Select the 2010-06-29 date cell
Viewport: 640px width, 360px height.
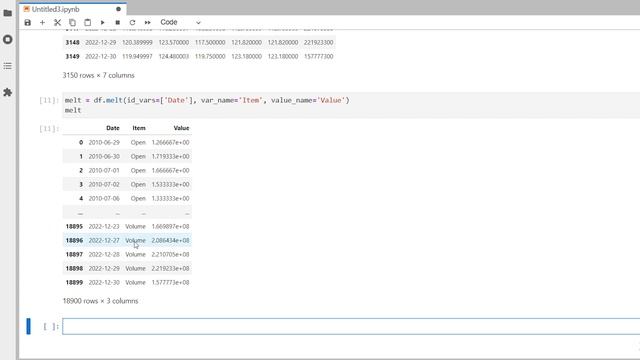[x=104, y=142]
